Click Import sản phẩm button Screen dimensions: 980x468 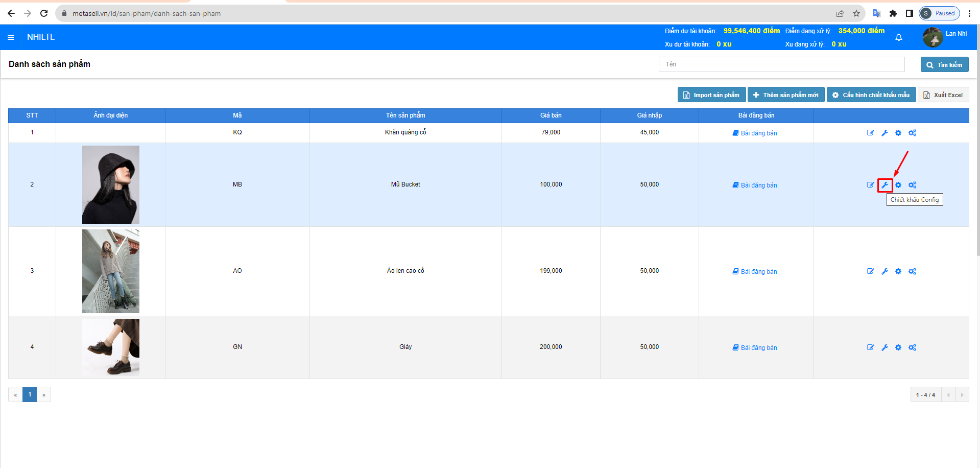pyautogui.click(x=711, y=95)
